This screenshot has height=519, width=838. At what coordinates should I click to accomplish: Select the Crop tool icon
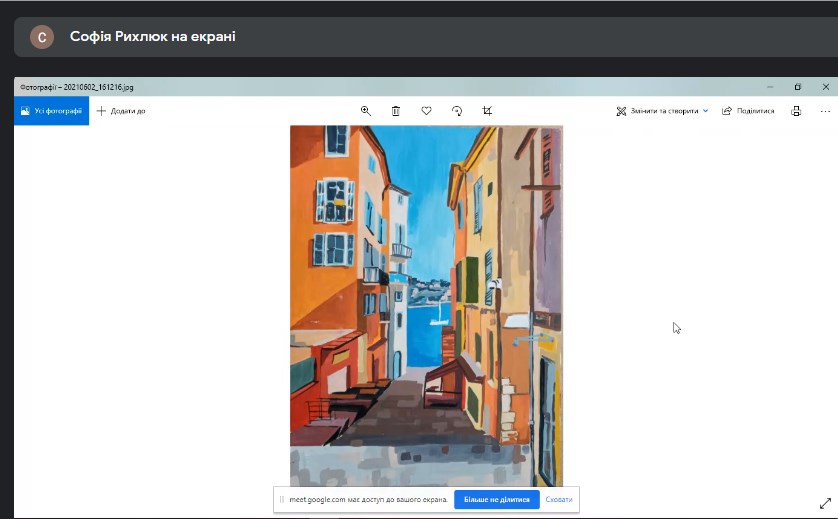coord(487,111)
